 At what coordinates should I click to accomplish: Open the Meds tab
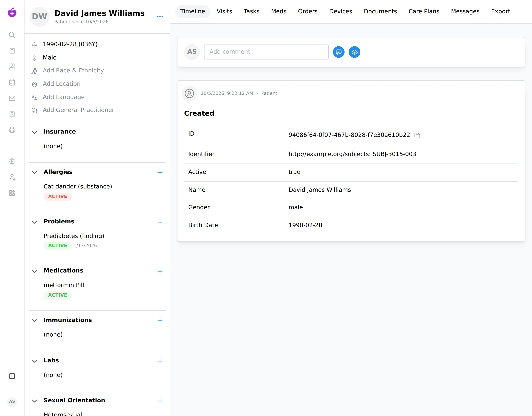coord(278,11)
